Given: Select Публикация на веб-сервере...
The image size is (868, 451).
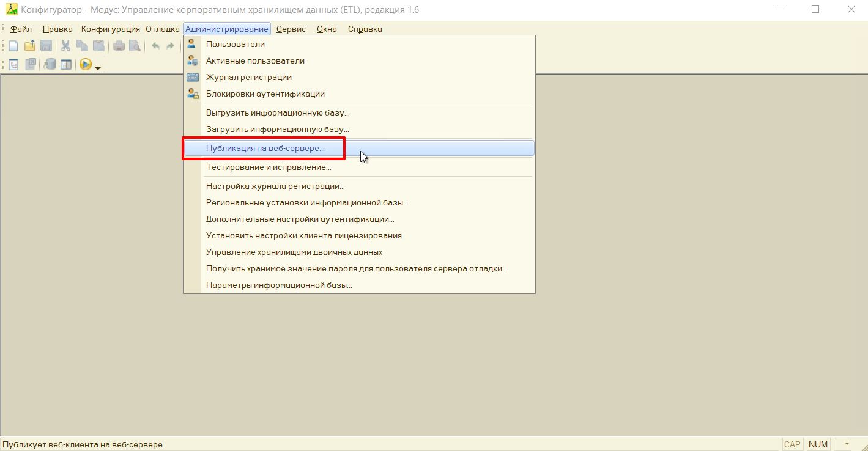Looking at the screenshot, I should [x=359, y=148].
